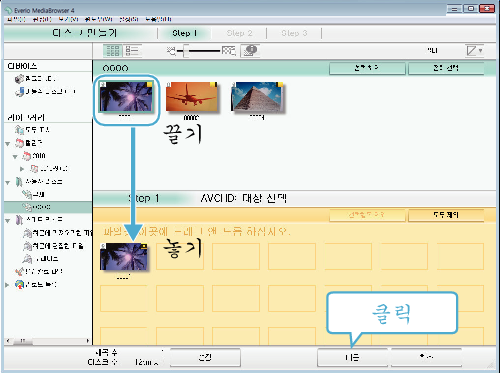The width and height of the screenshot is (500, 373).
Task: Switch to thumbnail grid view
Action: [113, 51]
